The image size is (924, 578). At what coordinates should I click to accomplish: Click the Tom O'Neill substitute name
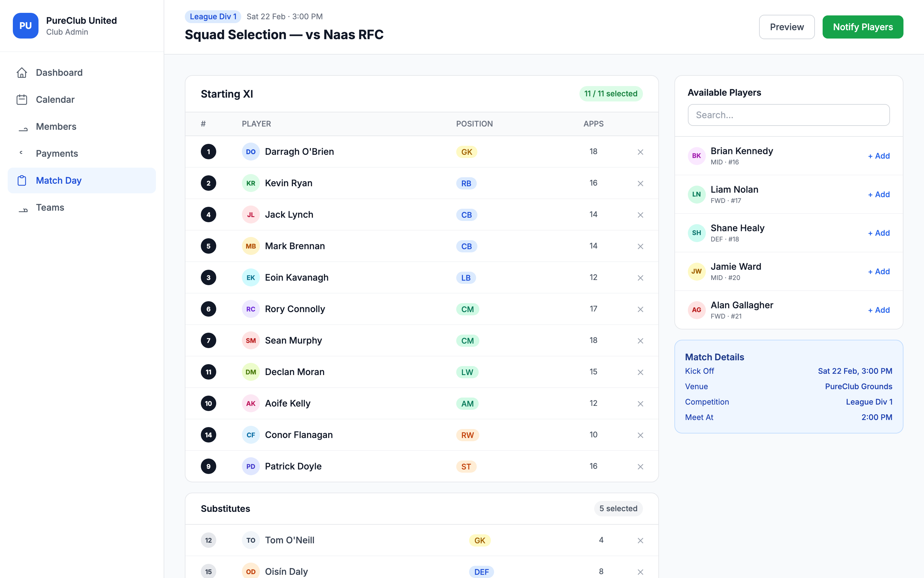pyautogui.click(x=289, y=540)
